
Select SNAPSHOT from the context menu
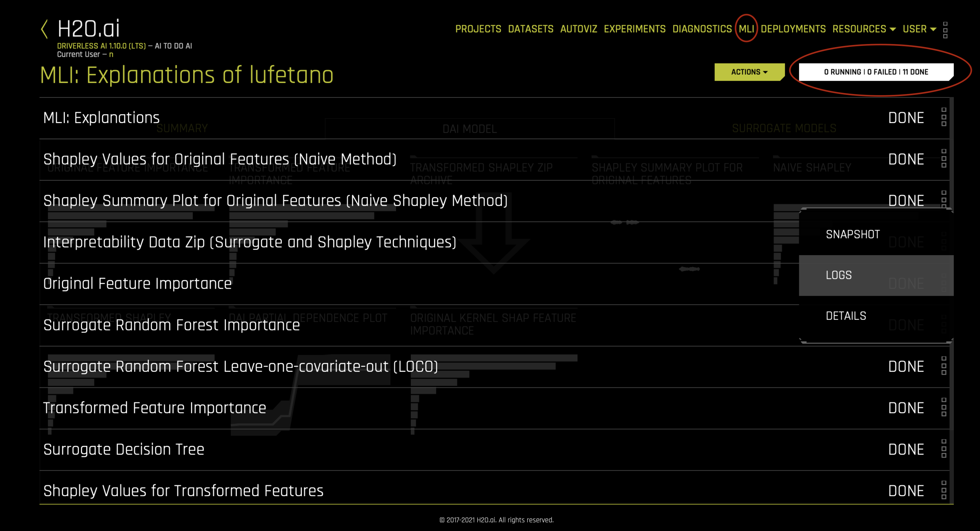tap(853, 234)
